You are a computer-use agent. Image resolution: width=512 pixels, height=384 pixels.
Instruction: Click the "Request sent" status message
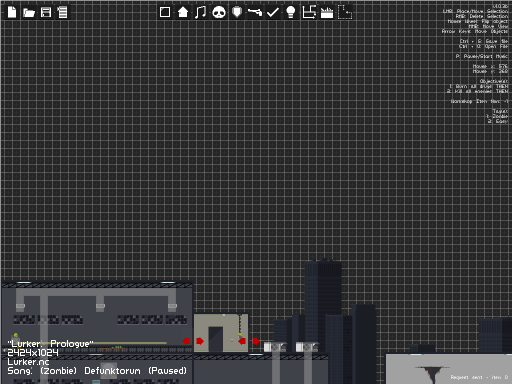(x=479, y=377)
